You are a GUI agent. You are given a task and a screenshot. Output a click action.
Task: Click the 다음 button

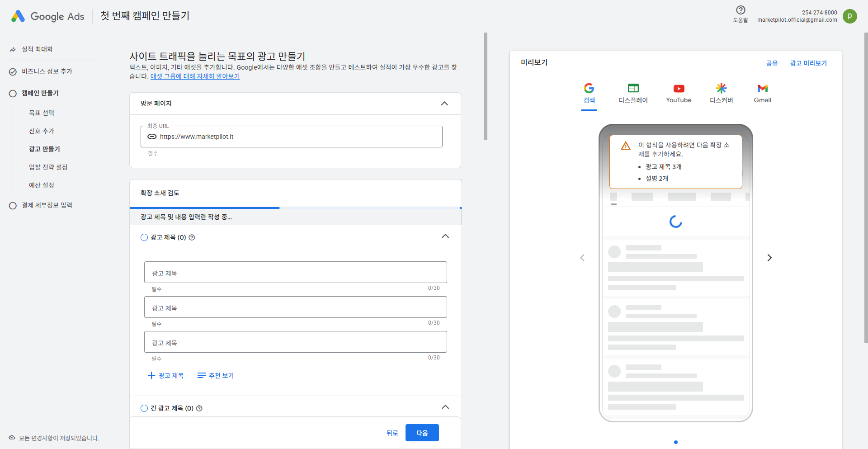pos(422,433)
